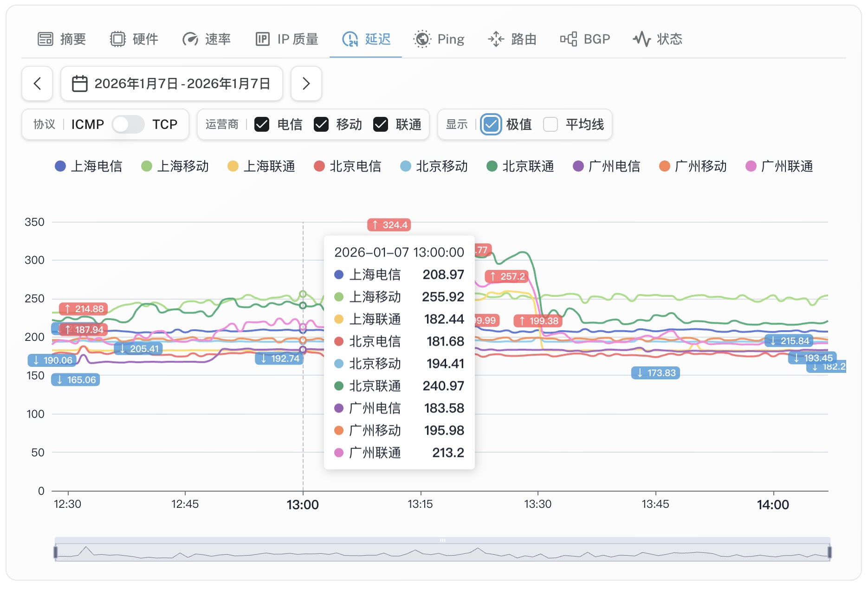Uncheck the 移动 carrier checkbox
This screenshot has height=589, width=868.
(x=321, y=124)
